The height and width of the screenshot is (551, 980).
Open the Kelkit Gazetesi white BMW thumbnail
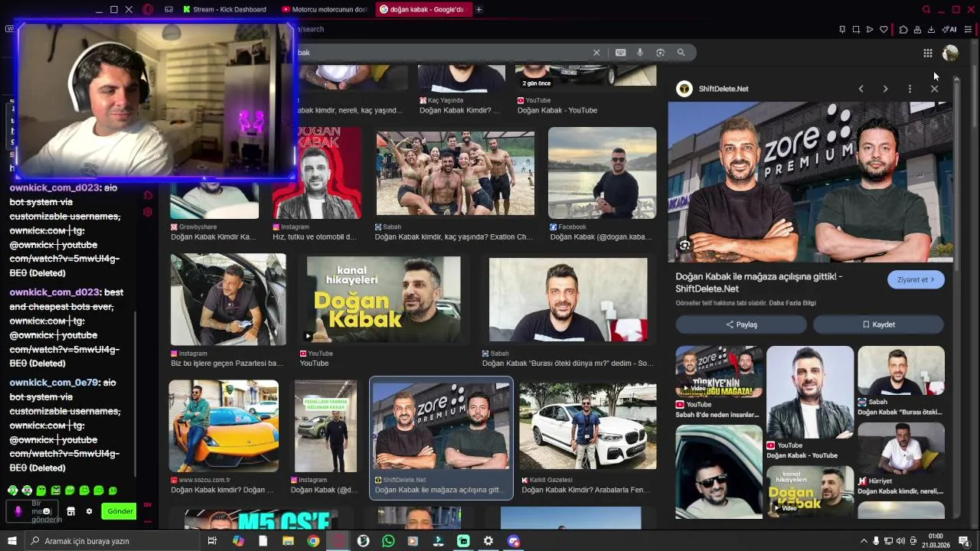pos(587,426)
